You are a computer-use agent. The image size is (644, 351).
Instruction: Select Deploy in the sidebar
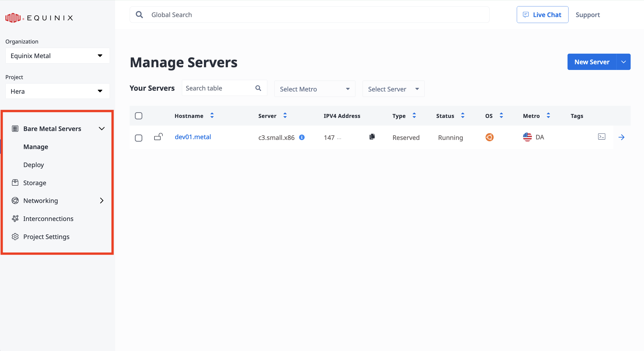(x=33, y=165)
